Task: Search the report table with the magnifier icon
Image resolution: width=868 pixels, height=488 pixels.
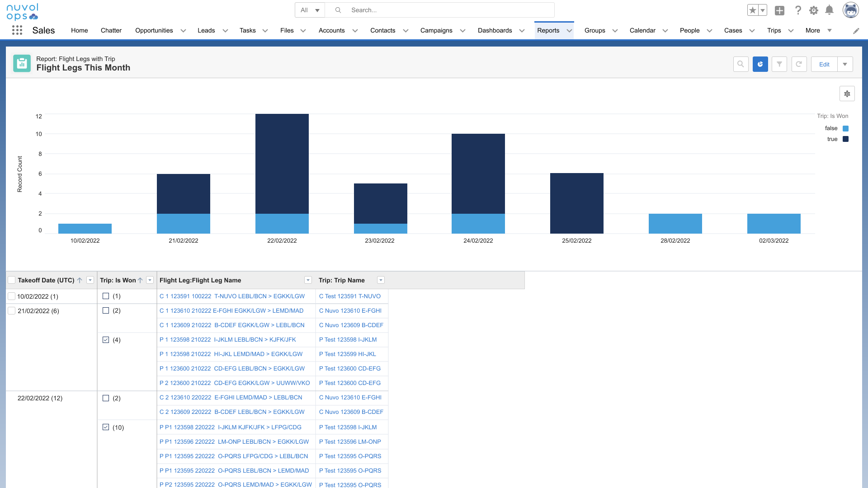Action: [741, 64]
